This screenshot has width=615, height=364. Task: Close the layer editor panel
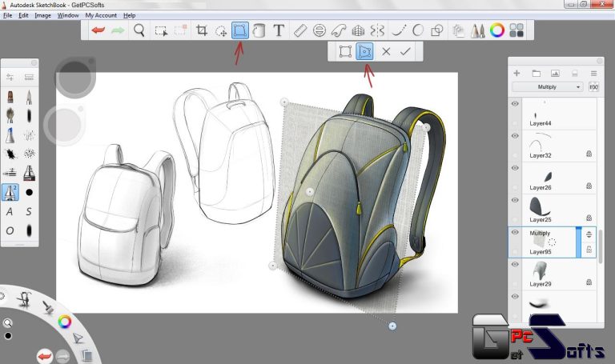600,61
